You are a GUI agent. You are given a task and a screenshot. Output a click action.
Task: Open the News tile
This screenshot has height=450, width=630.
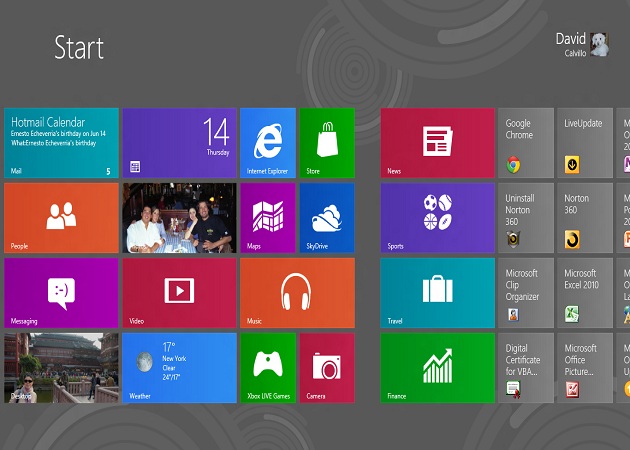(x=437, y=142)
